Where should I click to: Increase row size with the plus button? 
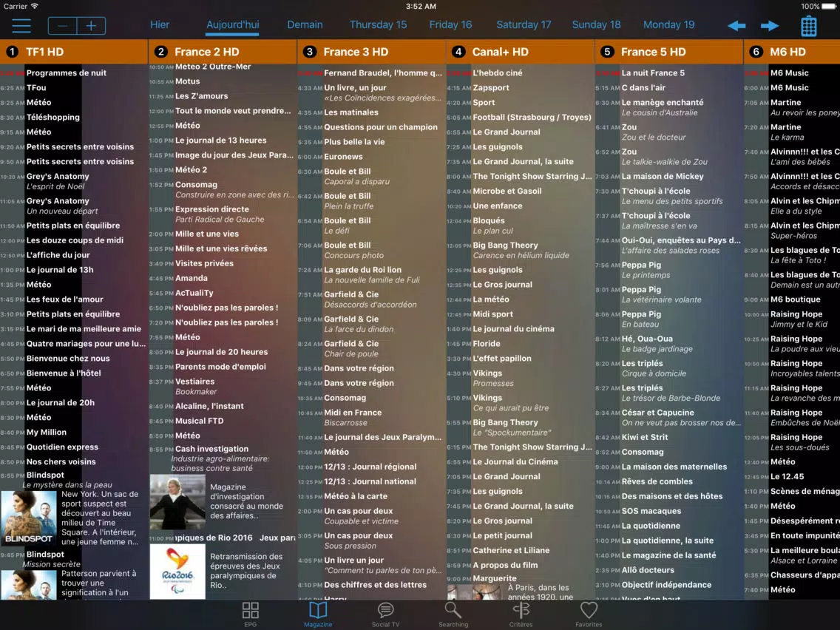[91, 26]
